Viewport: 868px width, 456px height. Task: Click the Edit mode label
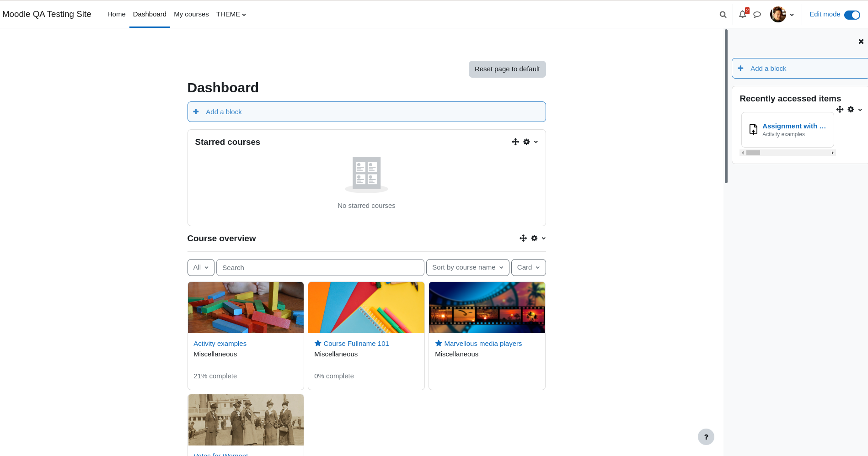pos(825,14)
